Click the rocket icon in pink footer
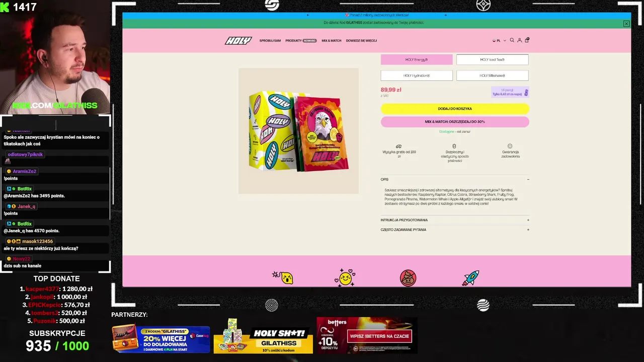The image size is (644, 362). pyautogui.click(x=470, y=278)
